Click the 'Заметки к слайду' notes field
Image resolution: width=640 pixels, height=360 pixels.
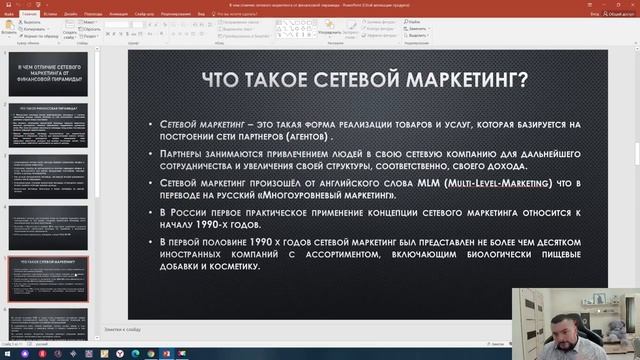pyautogui.click(x=122, y=329)
